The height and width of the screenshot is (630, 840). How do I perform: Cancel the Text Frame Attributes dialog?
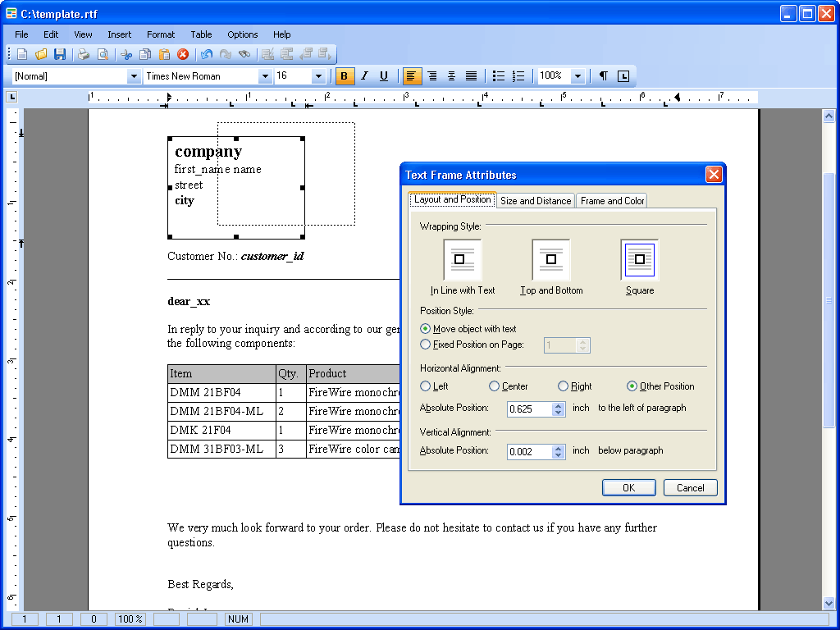[690, 487]
